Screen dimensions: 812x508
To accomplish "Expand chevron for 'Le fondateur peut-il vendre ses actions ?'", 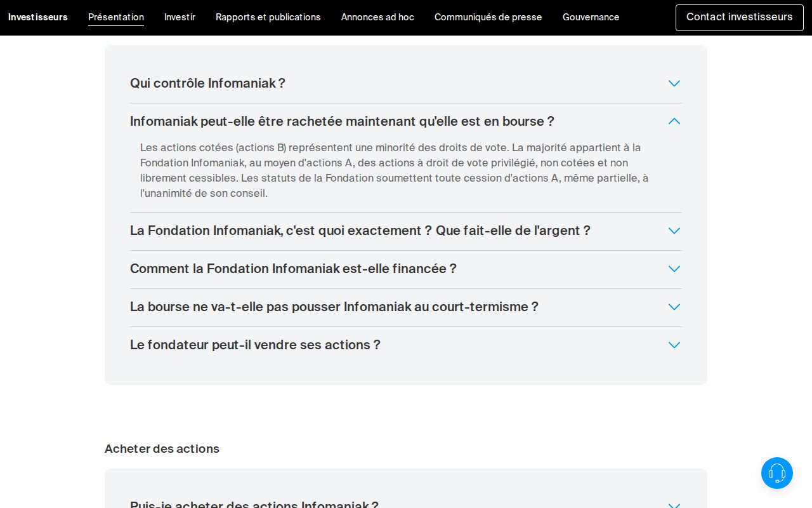I will (674, 345).
